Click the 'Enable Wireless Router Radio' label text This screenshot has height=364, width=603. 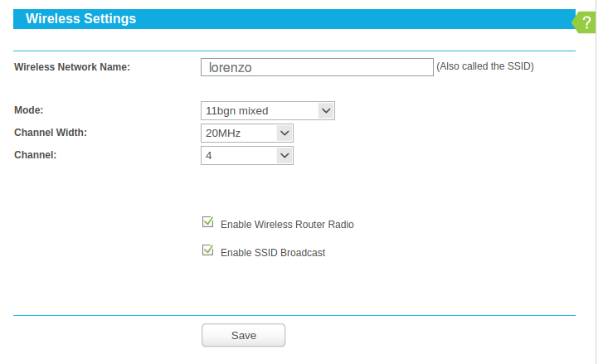pyautogui.click(x=287, y=225)
